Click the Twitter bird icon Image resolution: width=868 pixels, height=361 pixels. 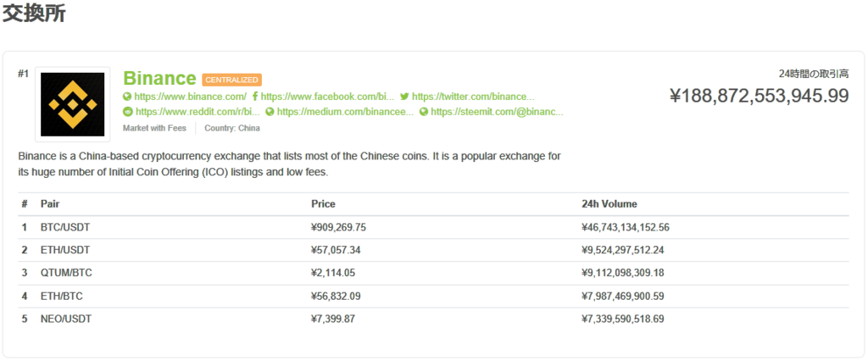pos(404,97)
